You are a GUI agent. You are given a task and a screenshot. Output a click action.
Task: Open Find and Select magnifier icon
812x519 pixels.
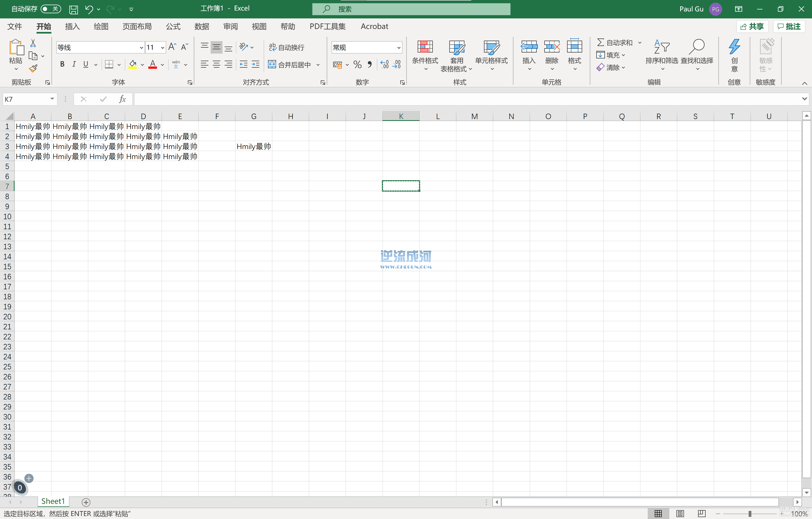697,47
